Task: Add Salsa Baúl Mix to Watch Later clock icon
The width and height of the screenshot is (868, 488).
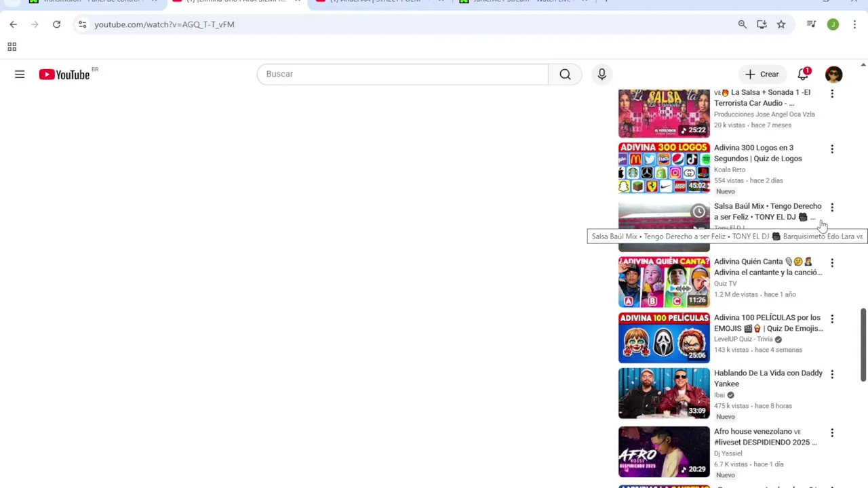Action: [x=698, y=212]
